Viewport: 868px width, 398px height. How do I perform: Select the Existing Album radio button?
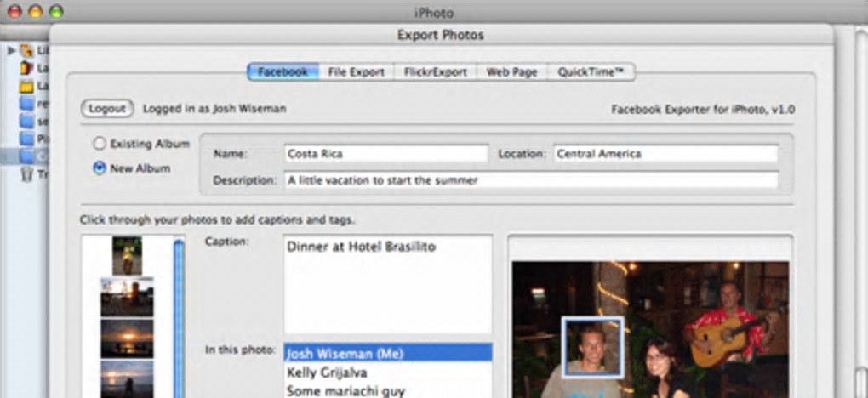[x=100, y=144]
